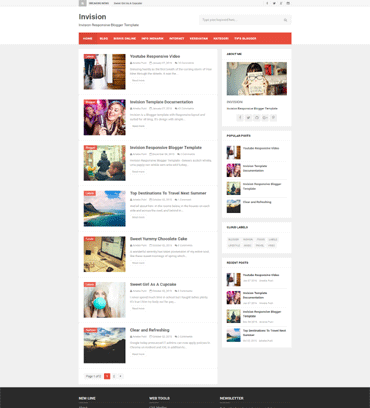Open Sweet Girl As A Cupcake breaking news link

click(128, 3)
